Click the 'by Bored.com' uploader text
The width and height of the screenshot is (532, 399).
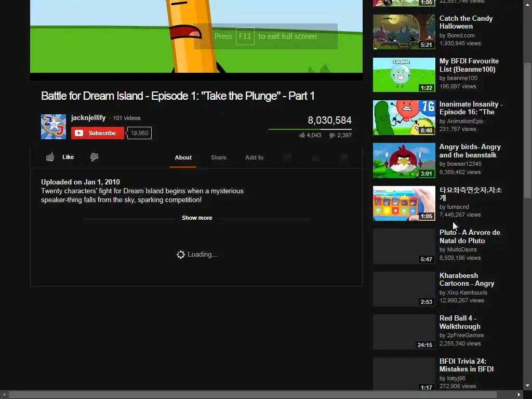[x=457, y=35]
